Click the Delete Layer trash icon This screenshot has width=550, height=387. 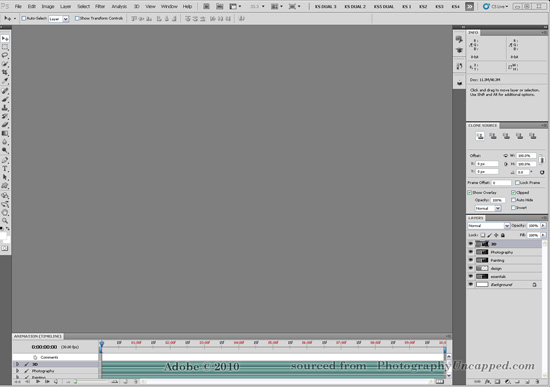coord(537,382)
